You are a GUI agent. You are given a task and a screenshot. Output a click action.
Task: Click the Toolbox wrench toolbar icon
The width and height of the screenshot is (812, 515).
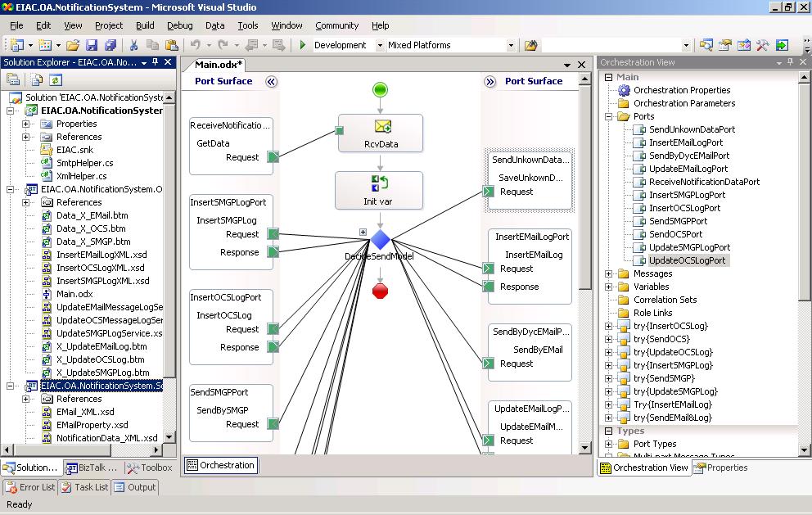click(x=762, y=45)
